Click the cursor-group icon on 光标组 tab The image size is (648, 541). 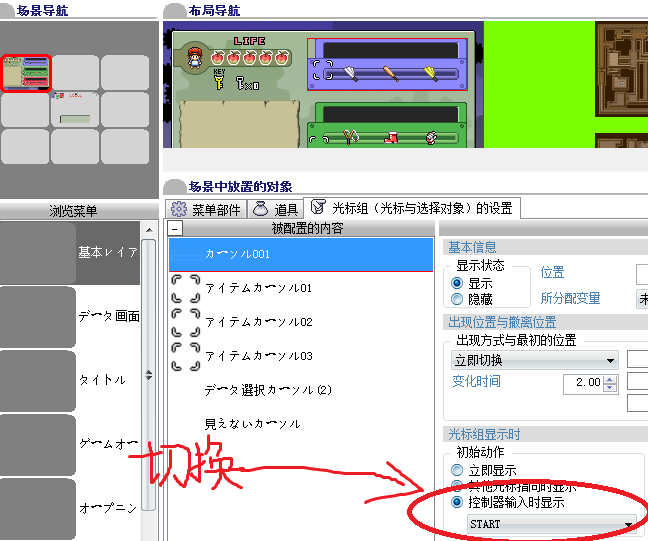[318, 207]
